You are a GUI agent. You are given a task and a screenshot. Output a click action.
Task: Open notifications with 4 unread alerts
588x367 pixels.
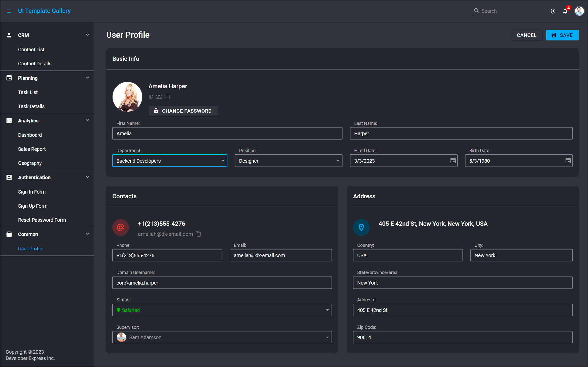(x=565, y=11)
